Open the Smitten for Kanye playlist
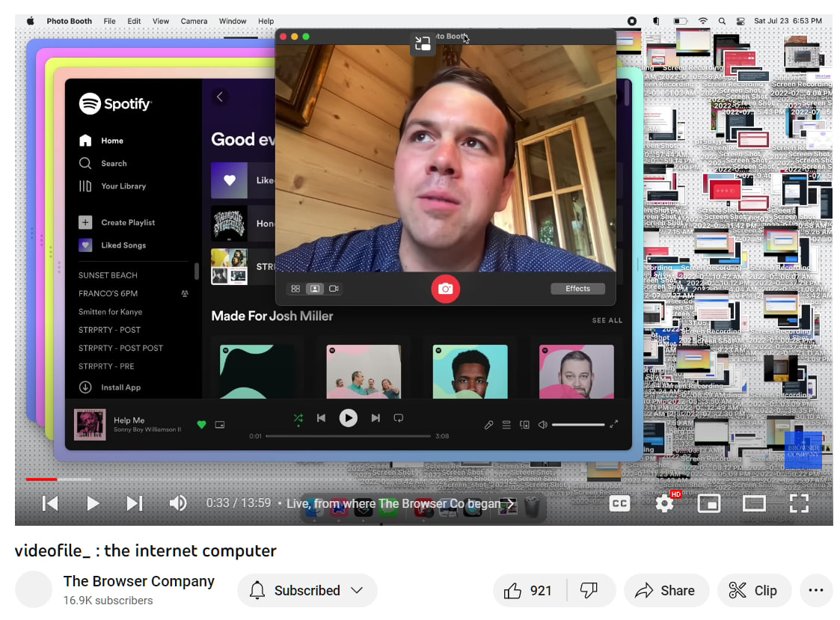The image size is (840, 620). [111, 312]
